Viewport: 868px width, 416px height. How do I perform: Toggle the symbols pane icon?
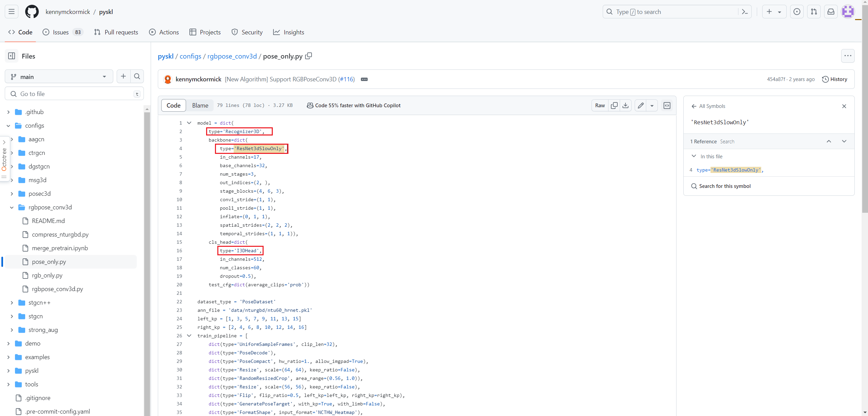pyautogui.click(x=667, y=106)
